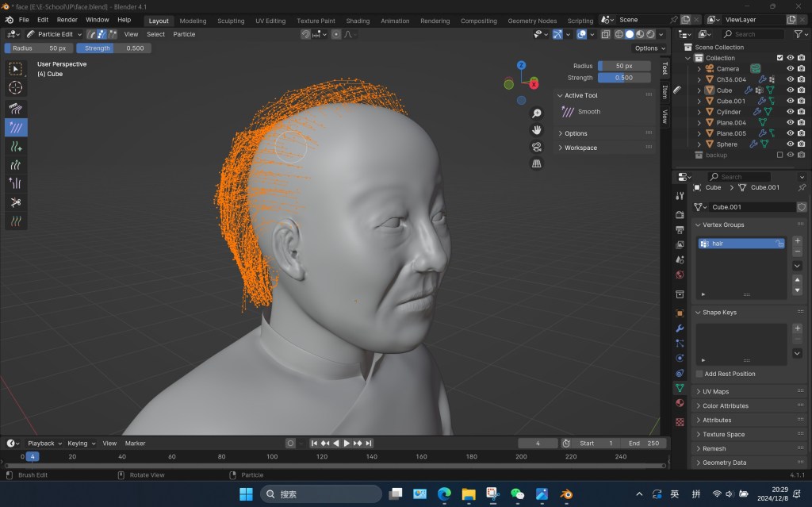Click the Strength slider in tool header
This screenshot has height=507, width=812.
point(113,48)
